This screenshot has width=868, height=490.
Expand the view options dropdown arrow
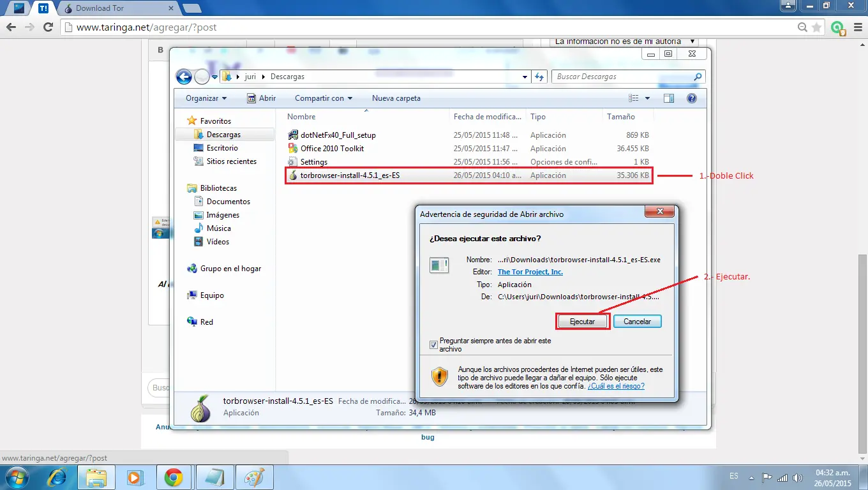647,98
